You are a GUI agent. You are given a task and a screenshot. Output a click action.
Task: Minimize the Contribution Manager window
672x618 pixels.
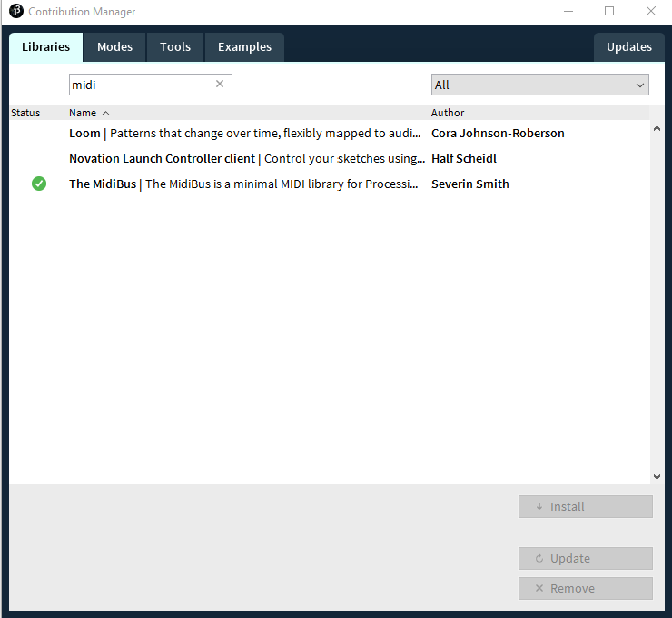[x=568, y=12]
